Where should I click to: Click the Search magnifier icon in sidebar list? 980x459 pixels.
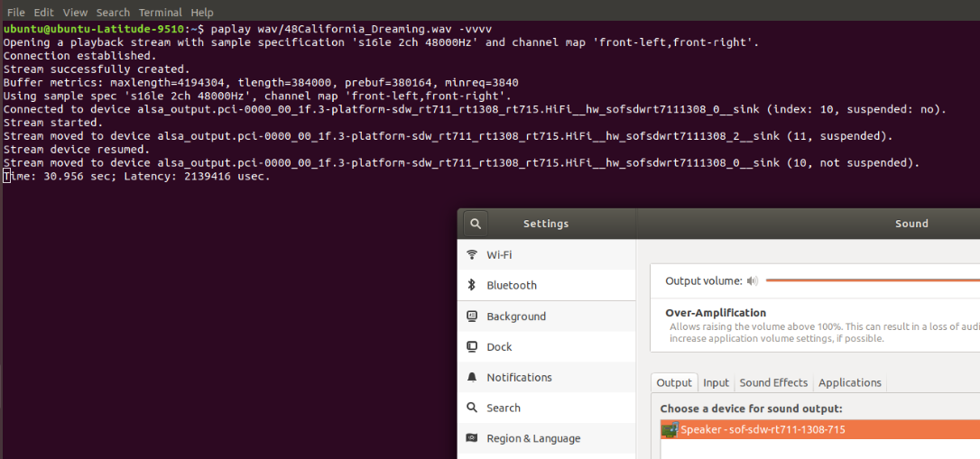tap(473, 408)
